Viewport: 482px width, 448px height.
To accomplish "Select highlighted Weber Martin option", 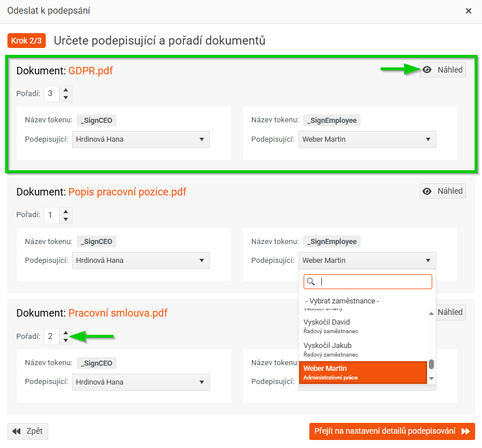I will pyautogui.click(x=363, y=372).
